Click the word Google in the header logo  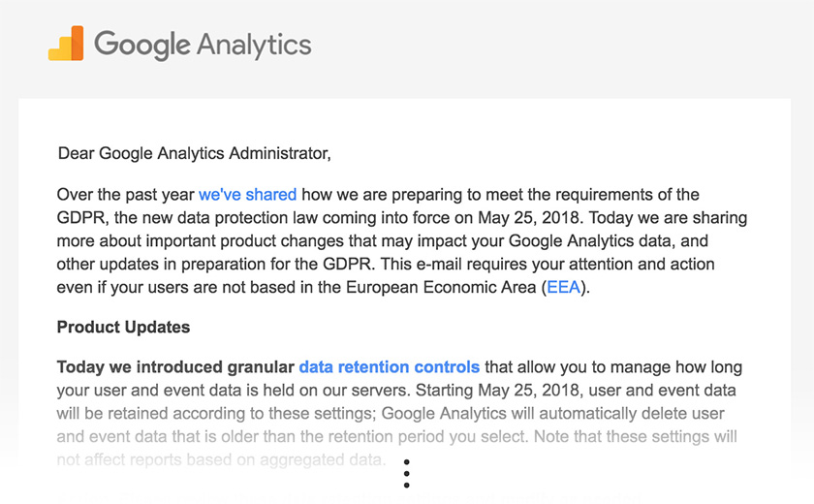point(142,45)
